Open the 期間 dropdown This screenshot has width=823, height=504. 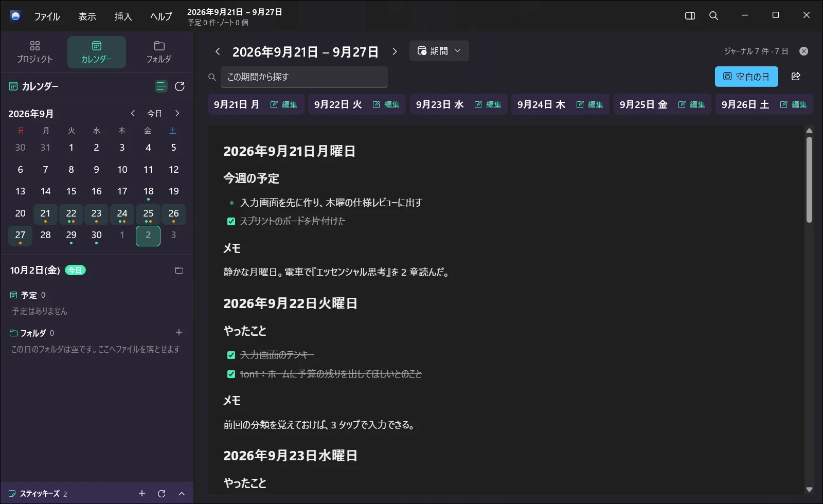point(439,51)
